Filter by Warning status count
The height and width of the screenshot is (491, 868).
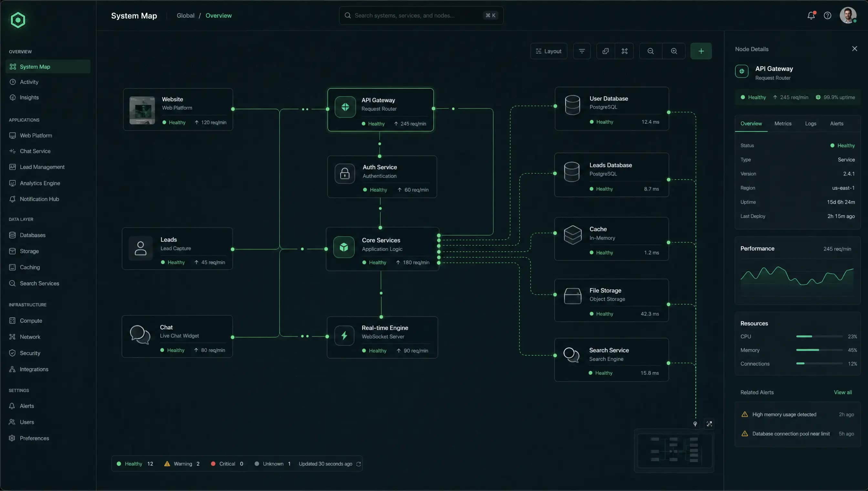182,464
